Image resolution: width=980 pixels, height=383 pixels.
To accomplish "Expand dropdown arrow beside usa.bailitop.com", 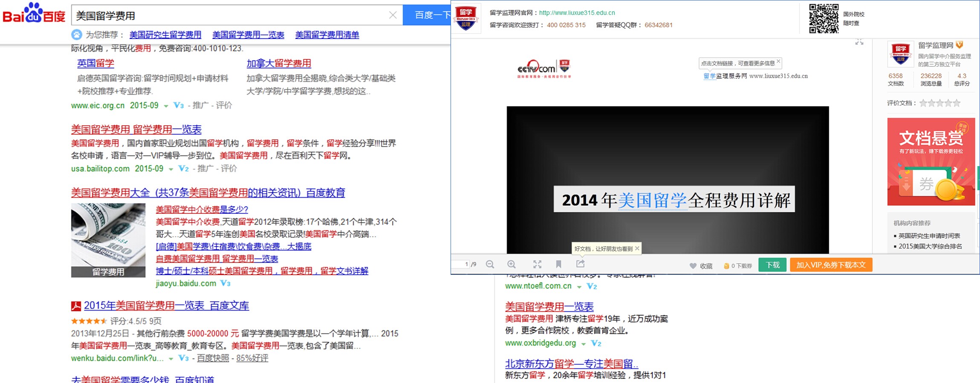I will (171, 170).
